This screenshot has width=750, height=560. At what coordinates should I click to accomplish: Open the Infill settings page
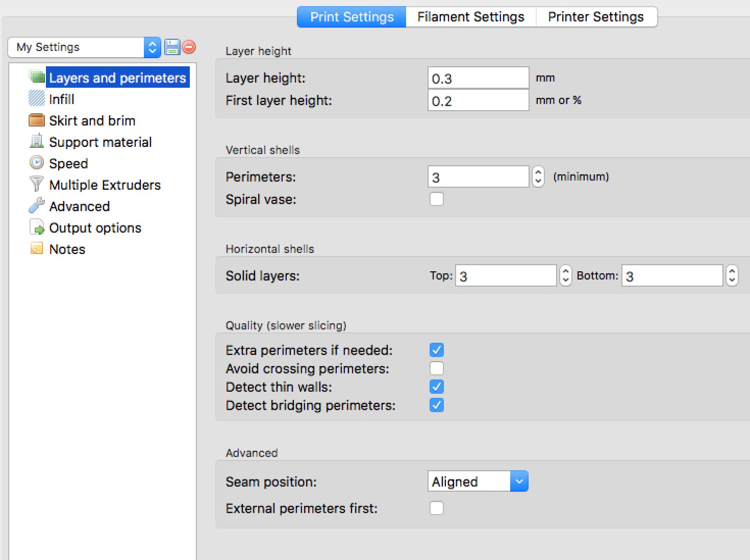[62, 99]
